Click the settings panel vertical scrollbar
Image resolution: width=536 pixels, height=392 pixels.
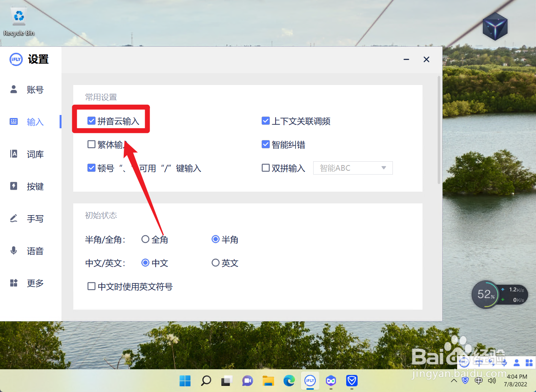[439, 130]
